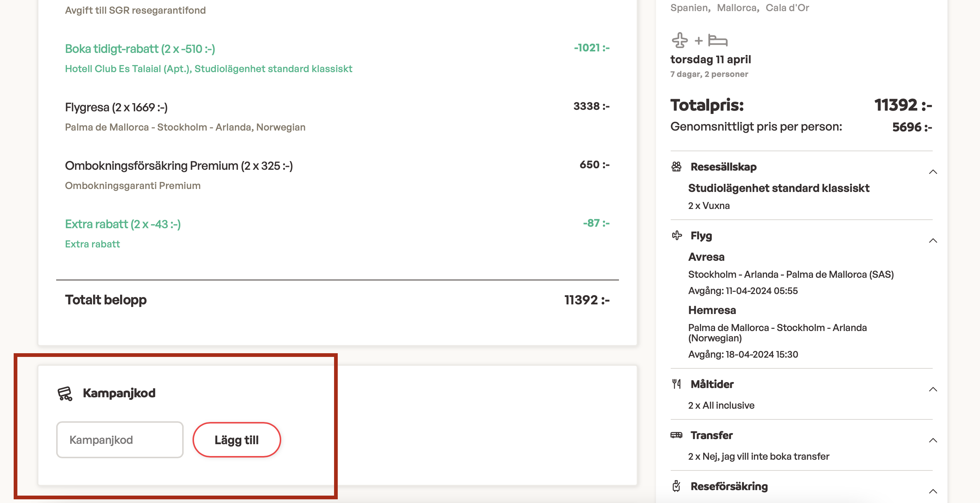This screenshot has width=980, height=503.
Task: Click Extra rabatt (2 x -43 :-) line
Action: 123,224
